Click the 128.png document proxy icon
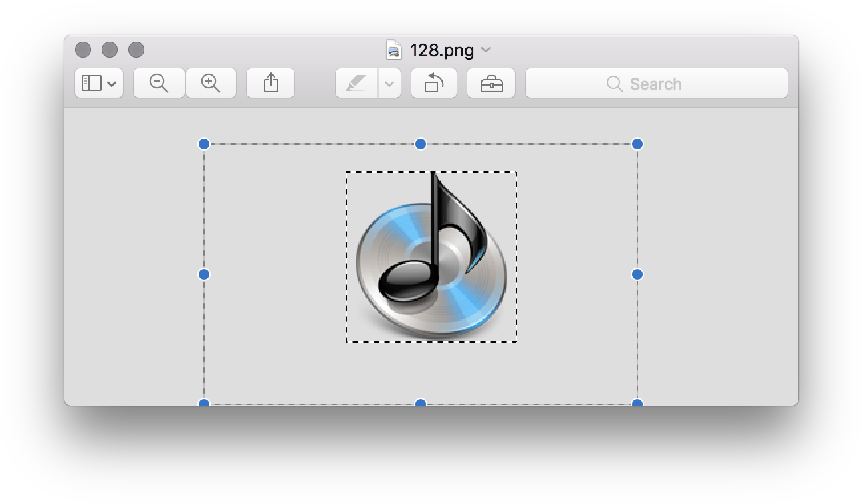The width and height of the screenshot is (862, 504). (395, 50)
